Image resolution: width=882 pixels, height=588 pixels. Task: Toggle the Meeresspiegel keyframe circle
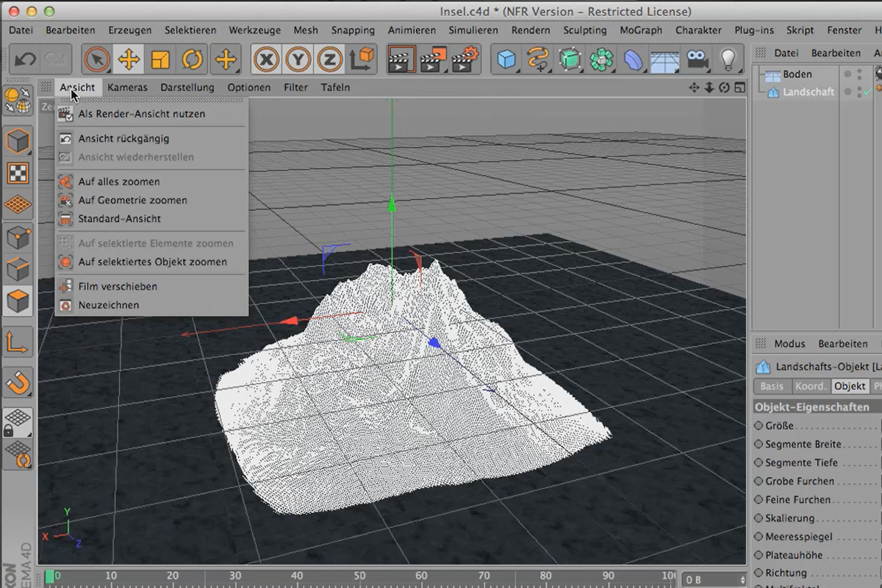click(x=759, y=537)
